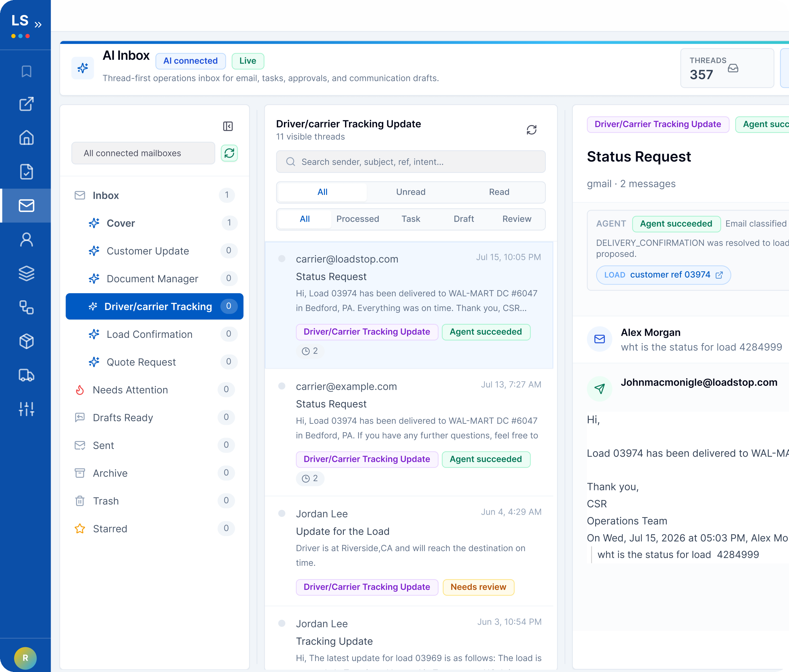Open the user profile icon in the sidebar
Screen dimensions: 789x672
(26, 239)
